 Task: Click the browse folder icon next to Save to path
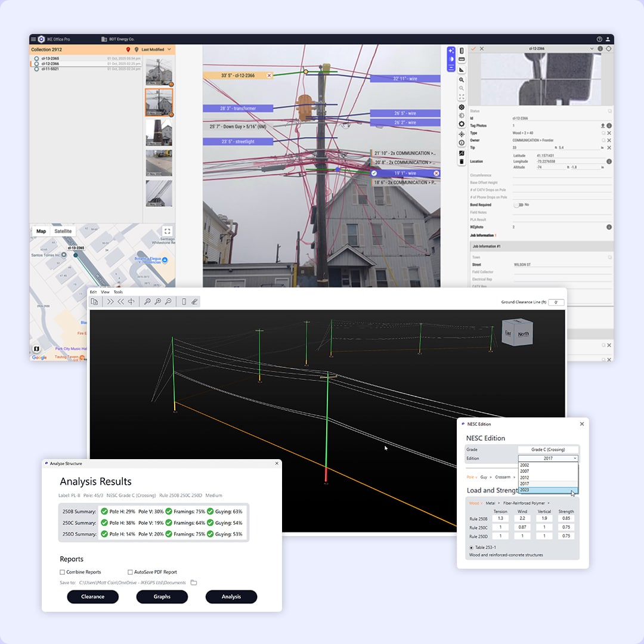pyautogui.click(x=194, y=583)
